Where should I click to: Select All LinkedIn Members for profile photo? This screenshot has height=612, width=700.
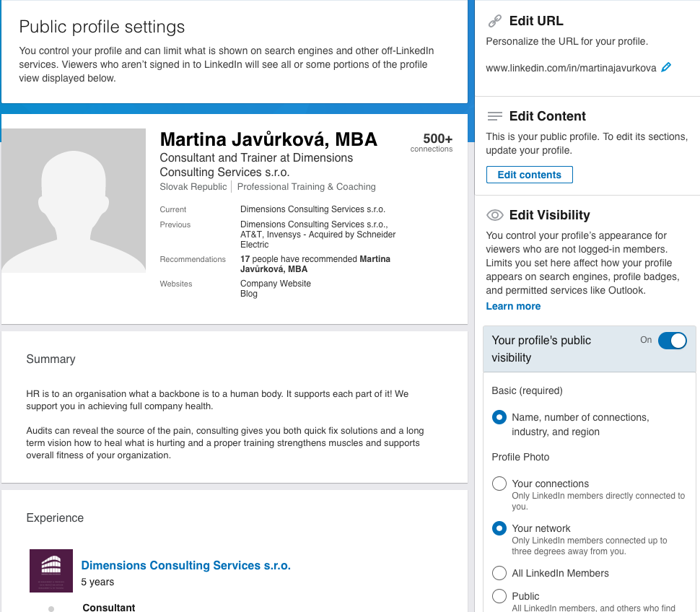pyautogui.click(x=499, y=573)
